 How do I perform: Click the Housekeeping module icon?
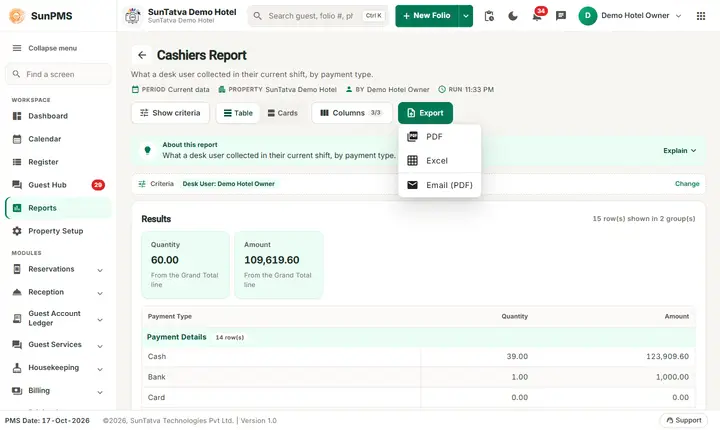(x=17, y=368)
